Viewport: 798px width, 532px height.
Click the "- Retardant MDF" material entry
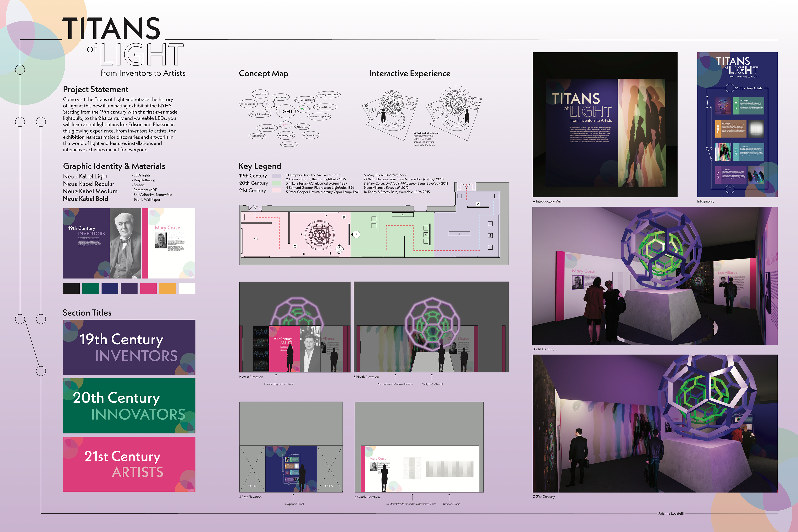click(144, 190)
